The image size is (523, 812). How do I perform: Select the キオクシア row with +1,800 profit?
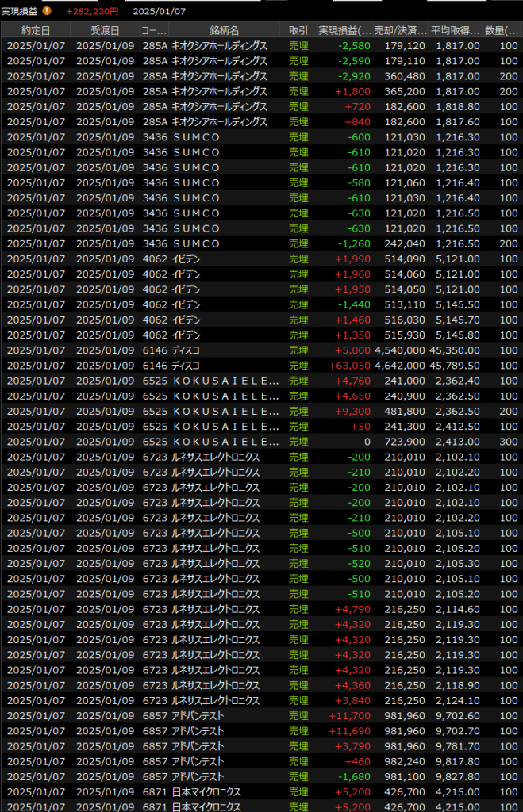click(x=262, y=91)
